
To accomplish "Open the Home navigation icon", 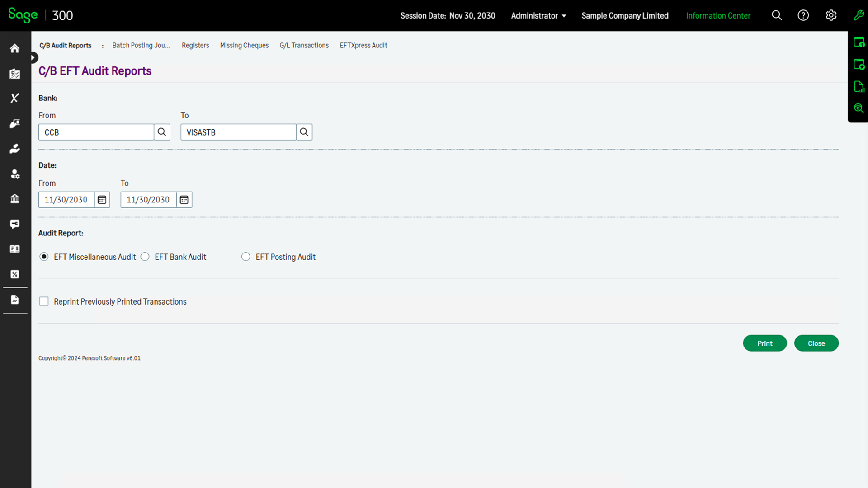I will coord(15,48).
